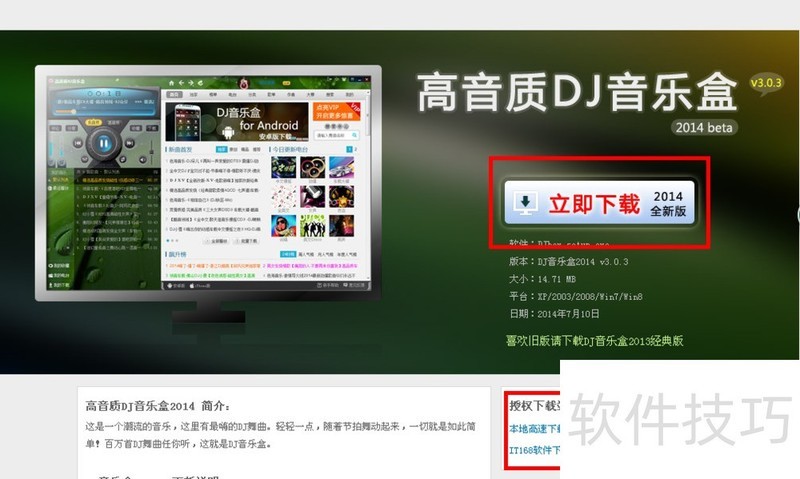Screen dimensions: 800x479
Task: Click the 本地高速下载 link
Action: [534, 428]
